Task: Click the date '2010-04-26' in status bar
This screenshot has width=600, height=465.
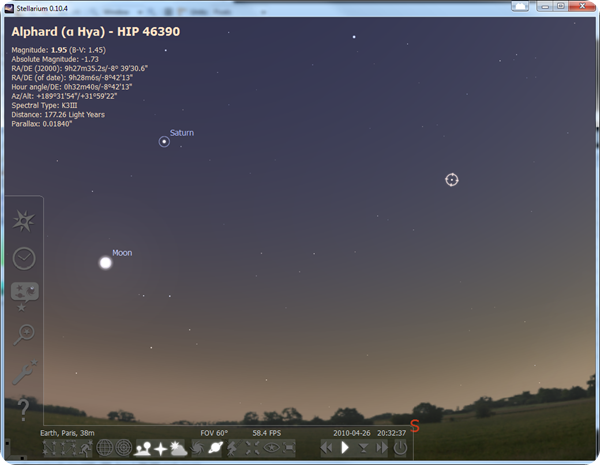Action: [x=352, y=433]
